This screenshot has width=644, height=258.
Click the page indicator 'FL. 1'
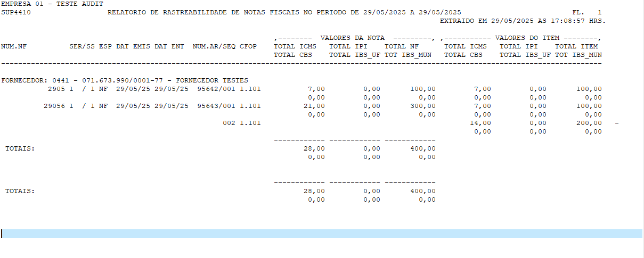[x=587, y=12]
